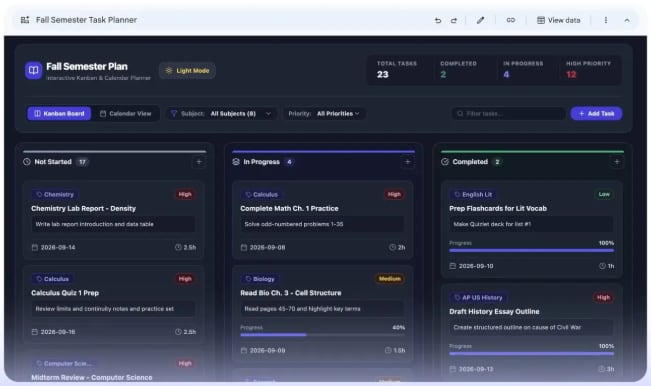Click the pencil edit icon
Screen dimensions: 651x386
tap(480, 20)
